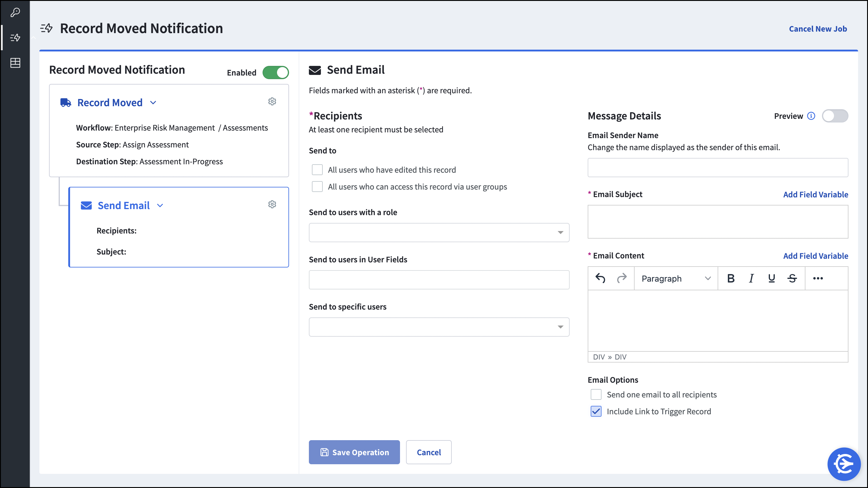Screen dimensions: 868x488
Task: Open the Send Email operation title
Action: click(x=124, y=205)
